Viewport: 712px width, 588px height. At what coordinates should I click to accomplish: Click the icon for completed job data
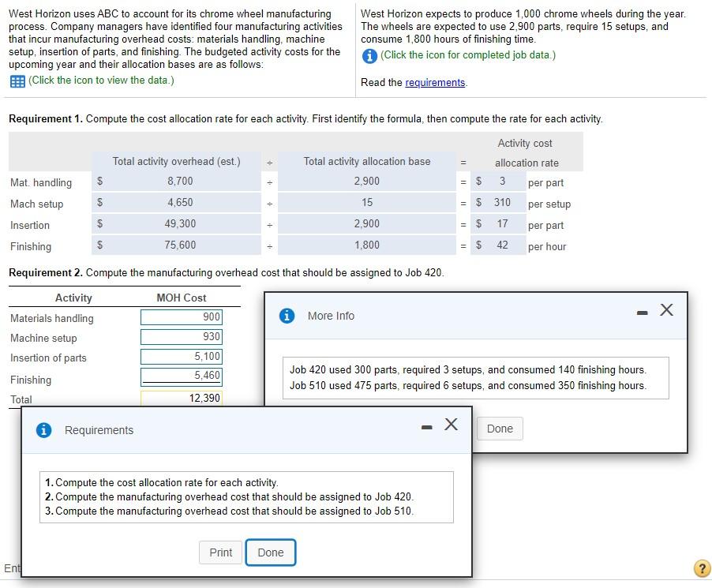368,54
